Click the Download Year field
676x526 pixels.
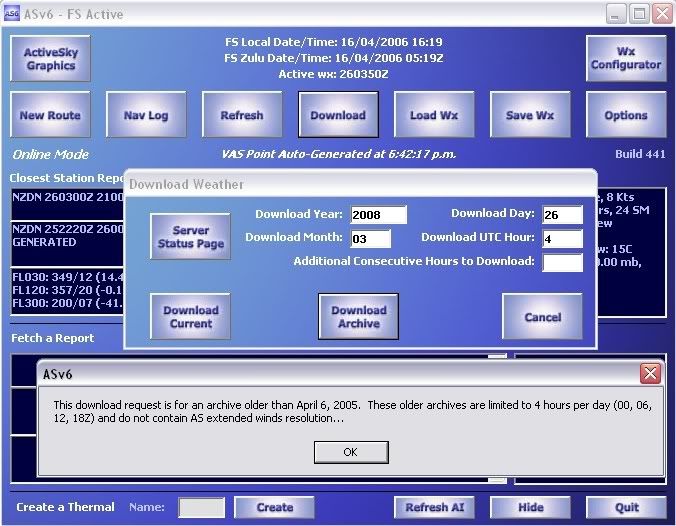coord(379,215)
